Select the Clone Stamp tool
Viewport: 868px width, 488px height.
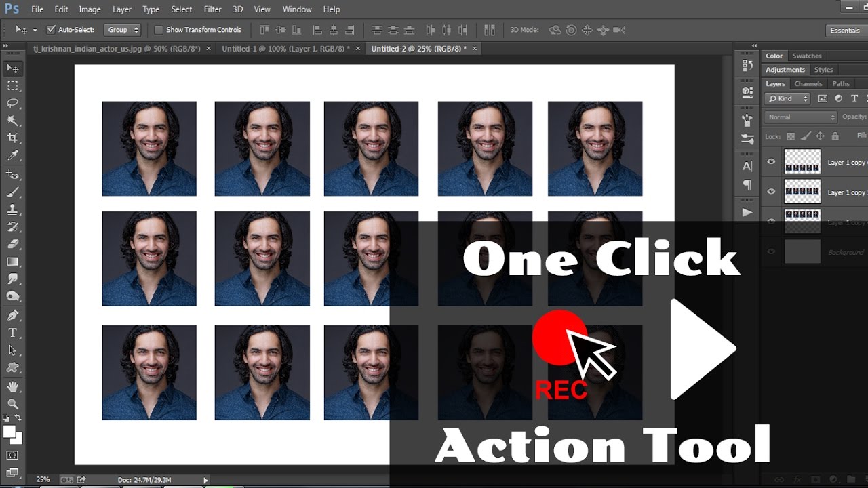(13, 209)
